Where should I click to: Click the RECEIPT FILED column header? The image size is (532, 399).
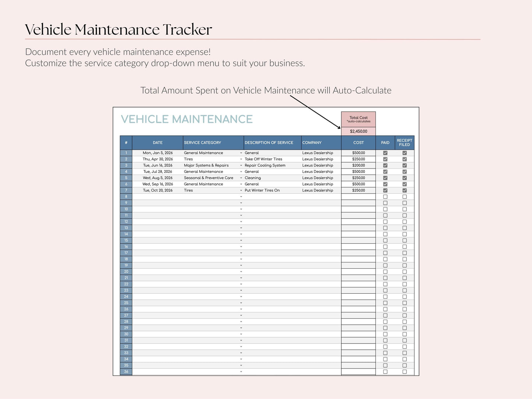pos(404,142)
